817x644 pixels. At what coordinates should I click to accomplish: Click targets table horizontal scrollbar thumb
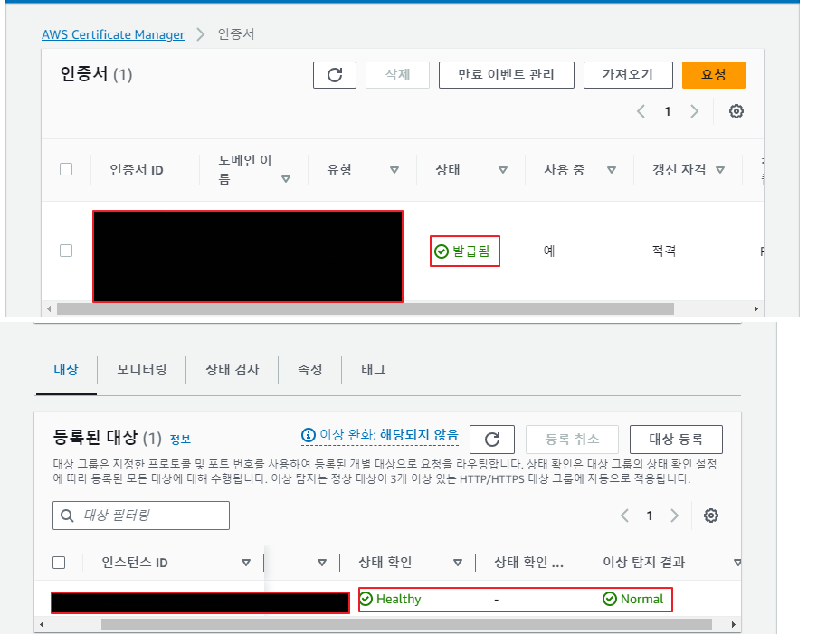pyautogui.click(x=406, y=624)
